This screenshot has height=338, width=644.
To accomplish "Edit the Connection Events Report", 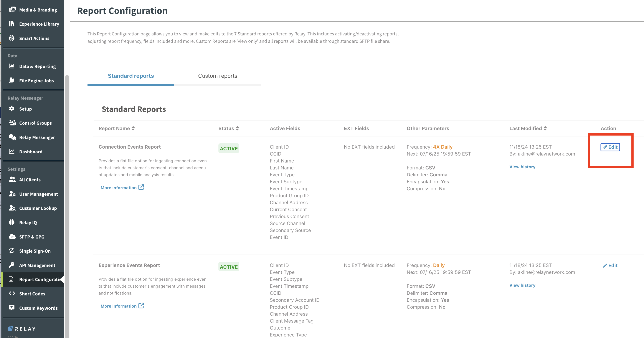I will (x=610, y=147).
